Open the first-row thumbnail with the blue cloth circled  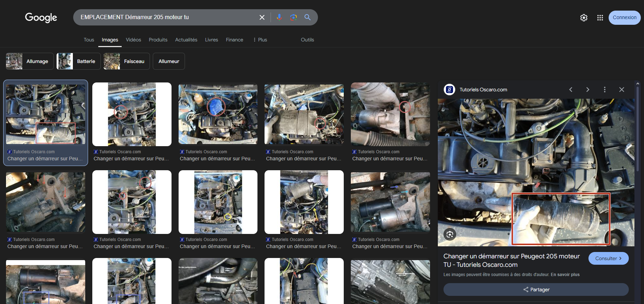[218, 114]
